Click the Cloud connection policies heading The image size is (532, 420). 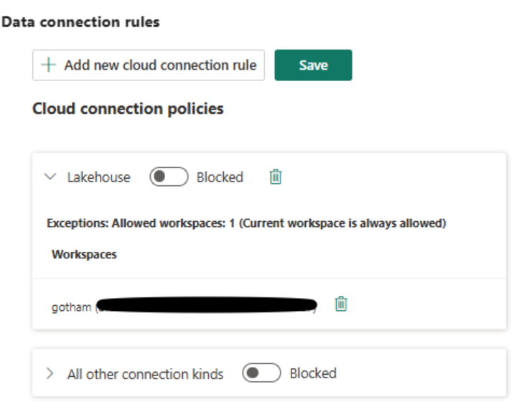pos(128,109)
